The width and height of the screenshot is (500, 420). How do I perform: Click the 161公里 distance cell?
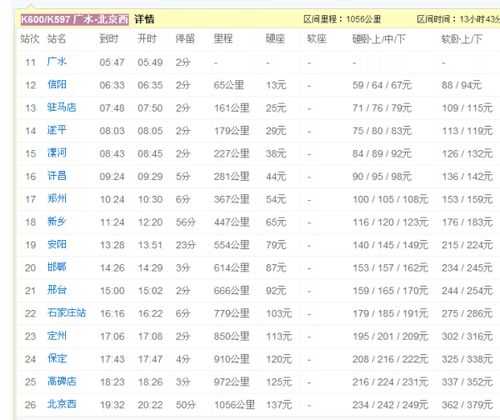coord(231,108)
